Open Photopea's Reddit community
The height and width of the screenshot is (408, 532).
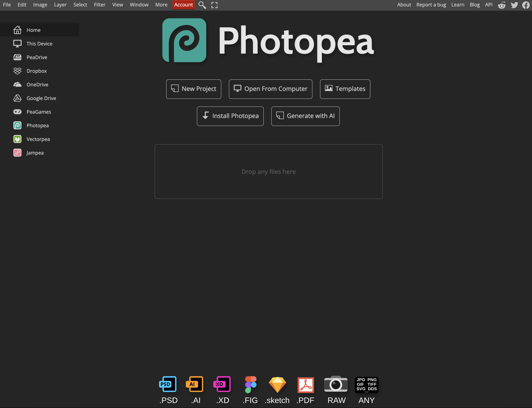(501, 5)
